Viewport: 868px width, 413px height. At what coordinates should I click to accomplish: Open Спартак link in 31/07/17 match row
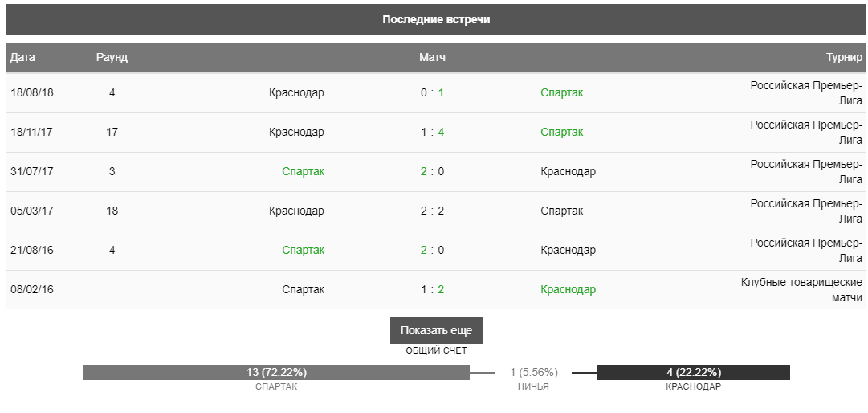304,172
